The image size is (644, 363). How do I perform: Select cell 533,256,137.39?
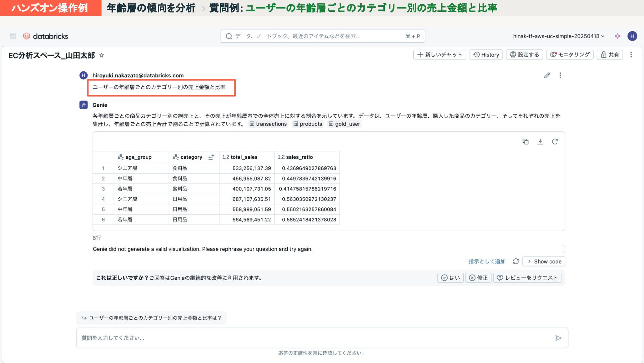click(247, 168)
